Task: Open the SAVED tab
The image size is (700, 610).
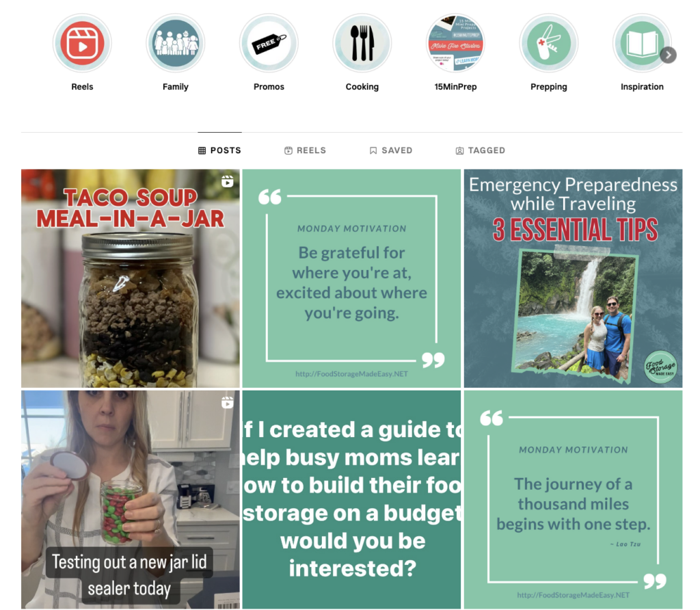Action: coord(391,150)
